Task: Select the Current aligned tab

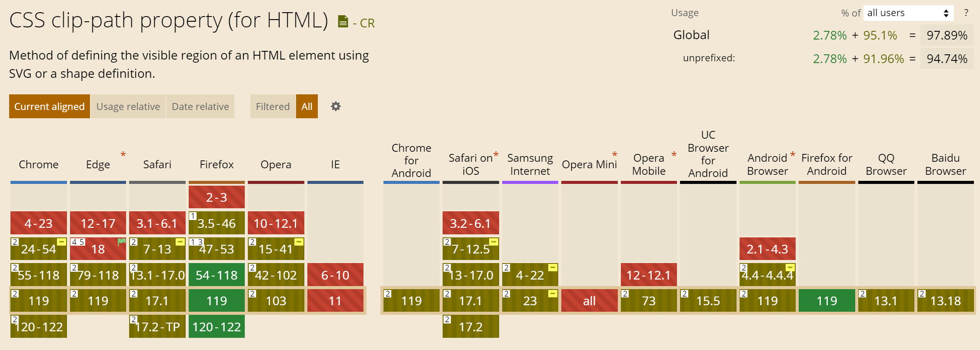Action: (x=50, y=107)
